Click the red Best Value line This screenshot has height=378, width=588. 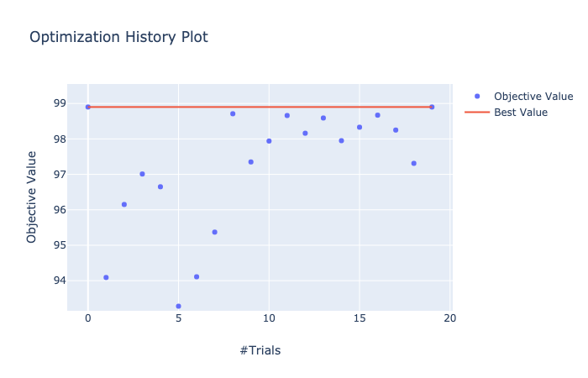pos(260,107)
